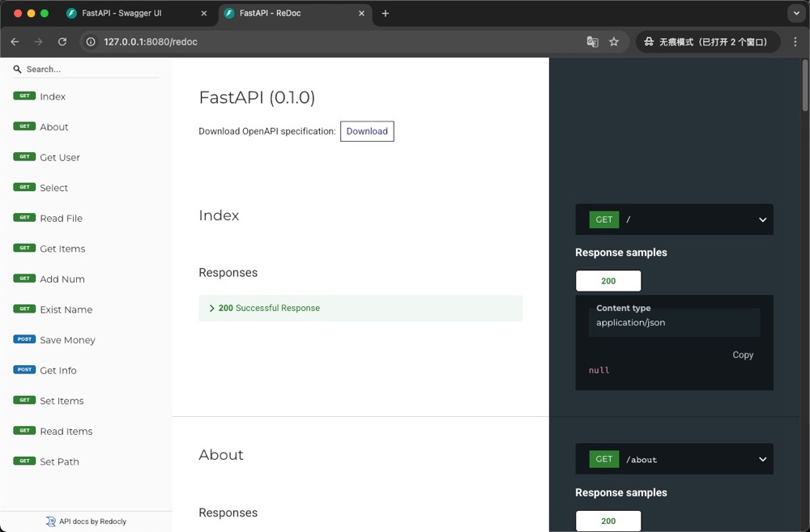Screen dimensions: 810x532
Task: Expand the 200 Successful Response row
Action: click(267, 309)
